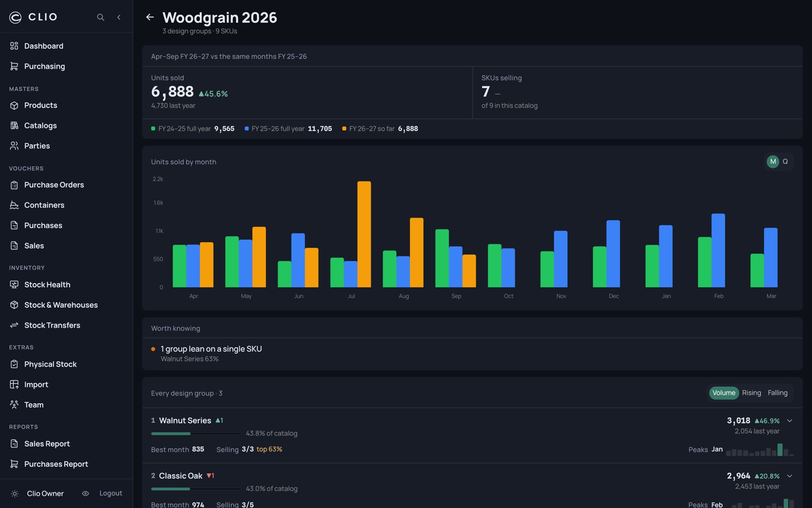The image size is (812, 508).
Task: Click the Stock Health monitor icon
Action: pos(14,284)
